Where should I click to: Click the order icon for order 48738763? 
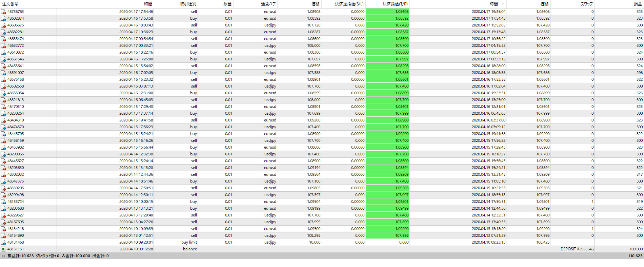3,12
